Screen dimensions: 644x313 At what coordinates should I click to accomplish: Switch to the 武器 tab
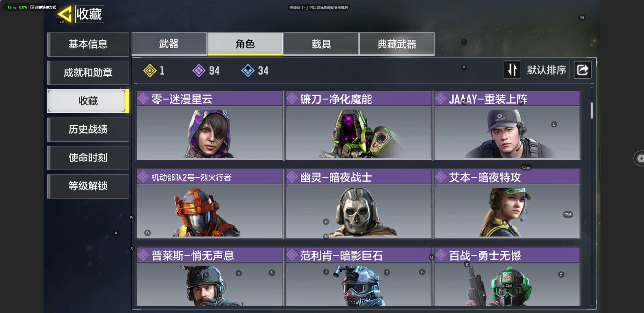[x=169, y=44]
